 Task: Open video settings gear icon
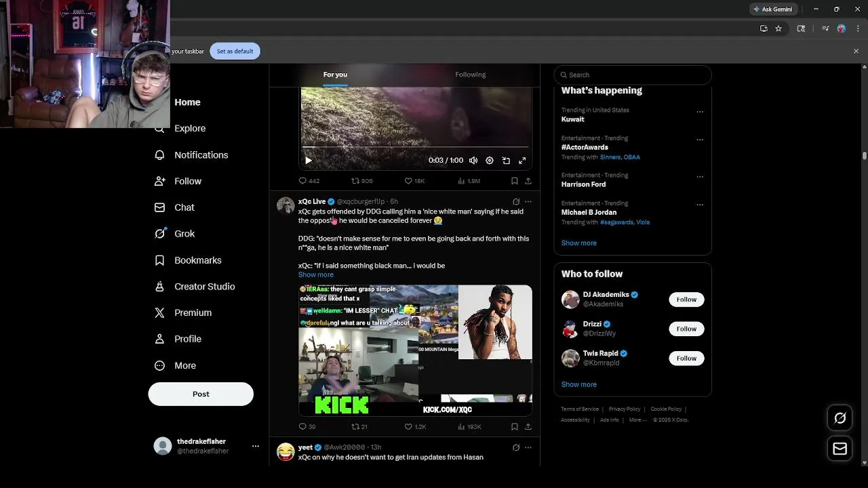490,161
